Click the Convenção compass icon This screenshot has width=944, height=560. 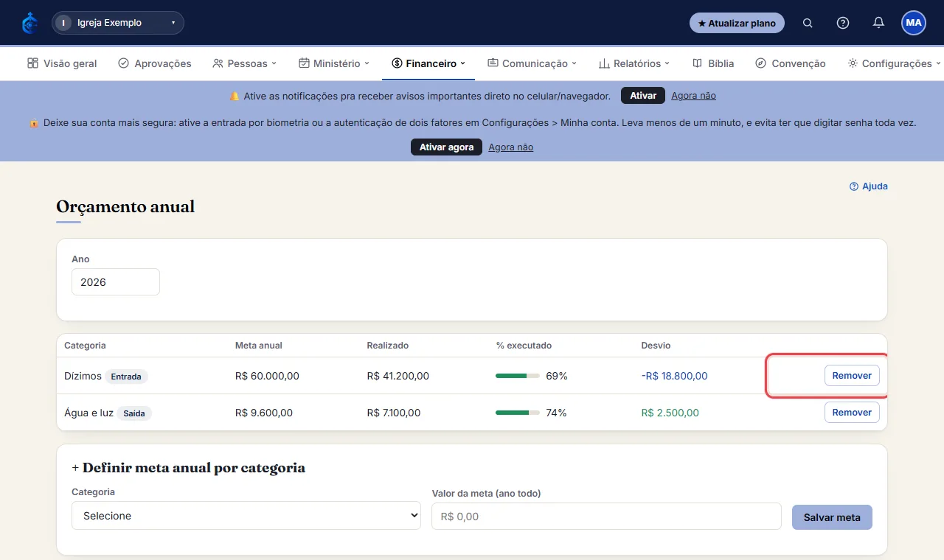click(x=761, y=63)
